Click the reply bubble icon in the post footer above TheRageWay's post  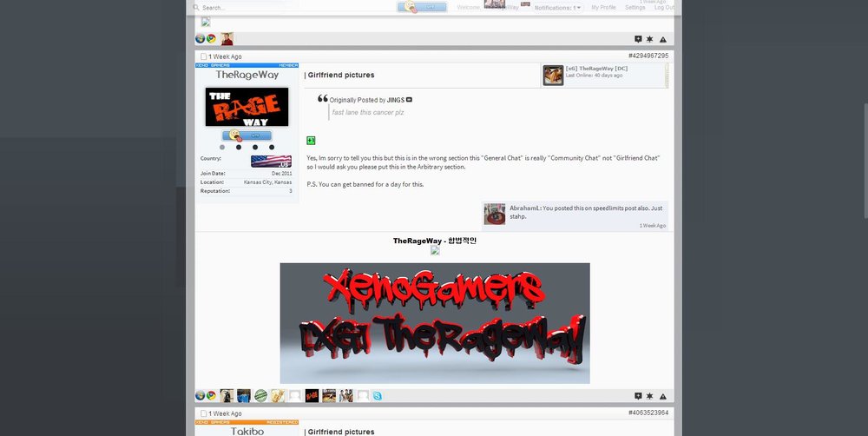638,39
